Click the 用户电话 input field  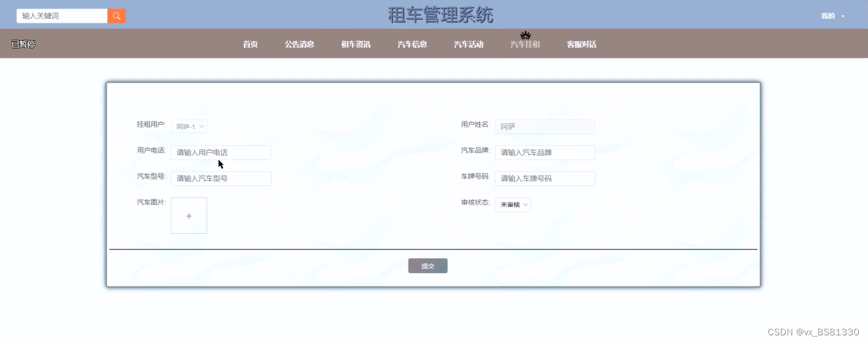tap(221, 152)
